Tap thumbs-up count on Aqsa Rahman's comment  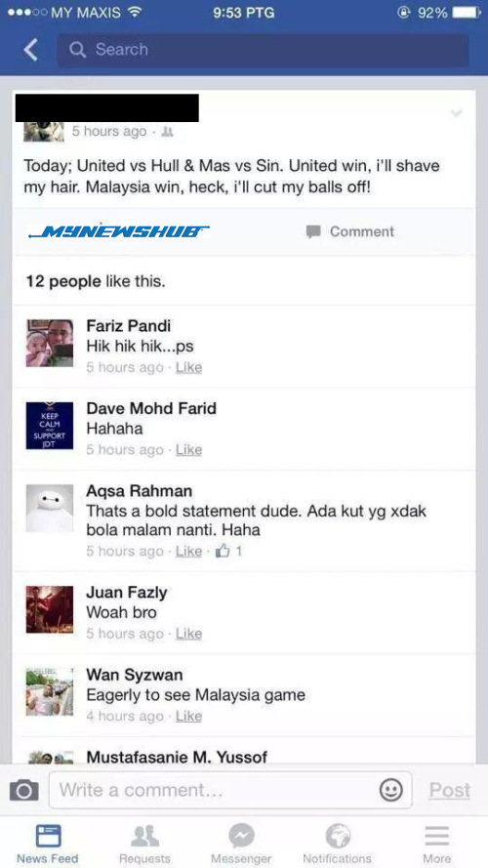point(229,551)
